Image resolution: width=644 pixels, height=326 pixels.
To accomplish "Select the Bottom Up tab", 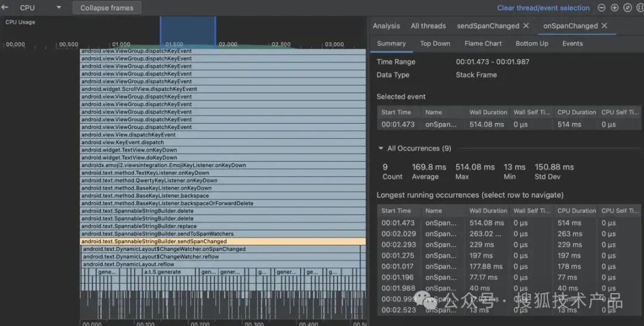I will tap(532, 44).
